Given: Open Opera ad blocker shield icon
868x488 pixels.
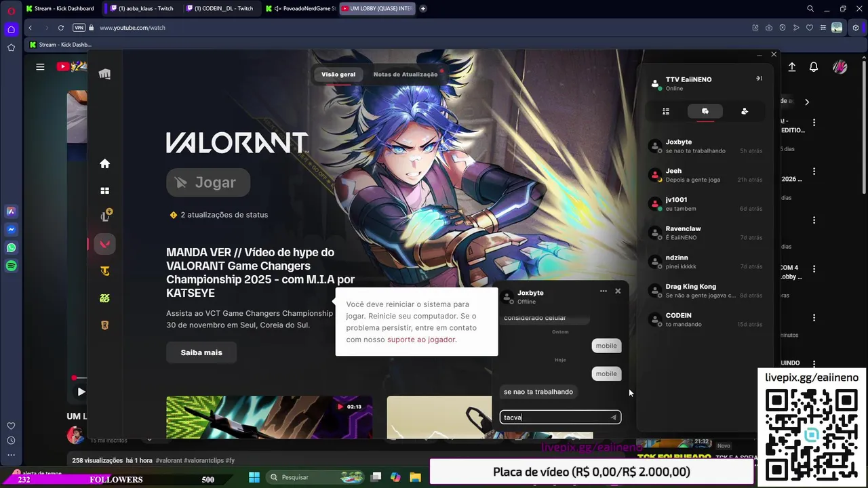Looking at the screenshot, I should coord(783,28).
